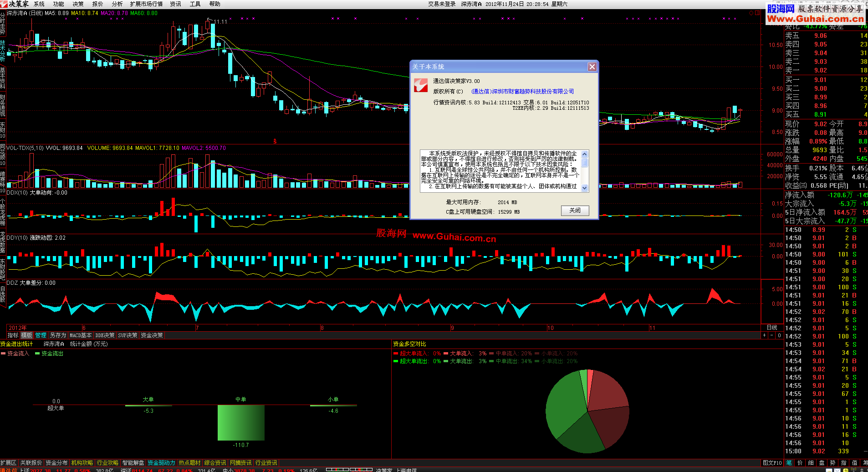Screen dimensions: 868x472
Task: Select the 价 tab in right panel
Action: 800,463
